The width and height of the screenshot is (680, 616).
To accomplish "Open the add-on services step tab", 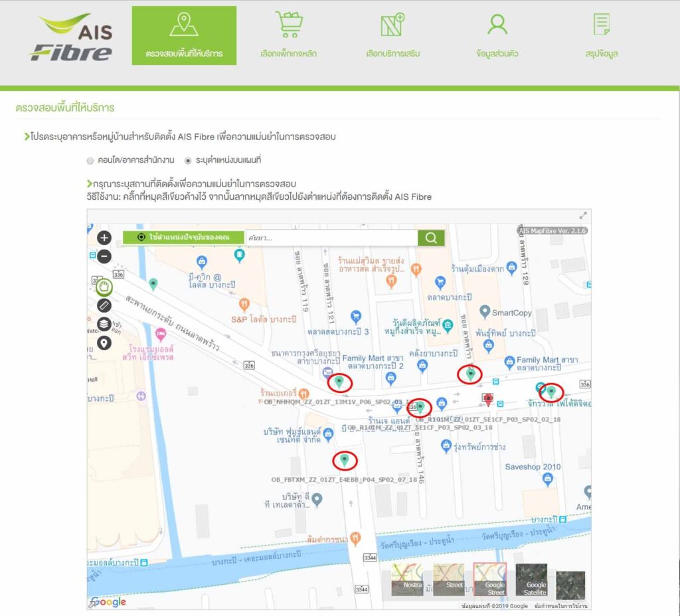I will pos(392,36).
